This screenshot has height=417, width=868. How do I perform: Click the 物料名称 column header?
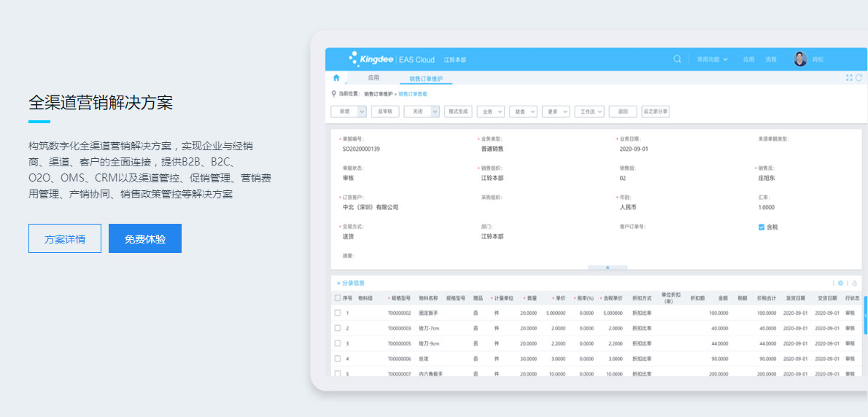pos(428,298)
